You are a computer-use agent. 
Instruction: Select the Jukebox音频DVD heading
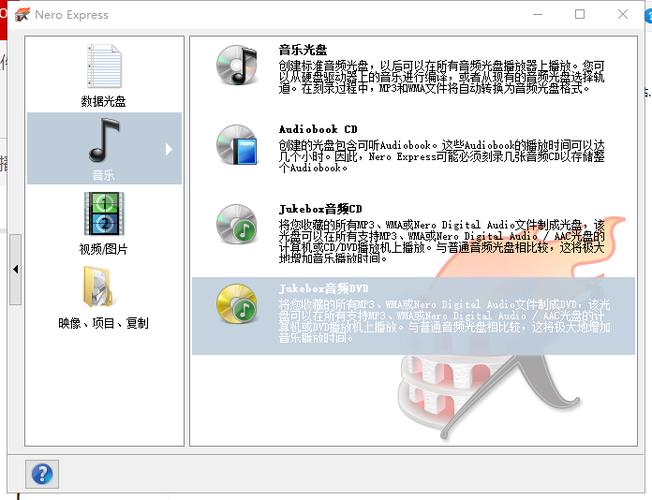[x=324, y=288]
